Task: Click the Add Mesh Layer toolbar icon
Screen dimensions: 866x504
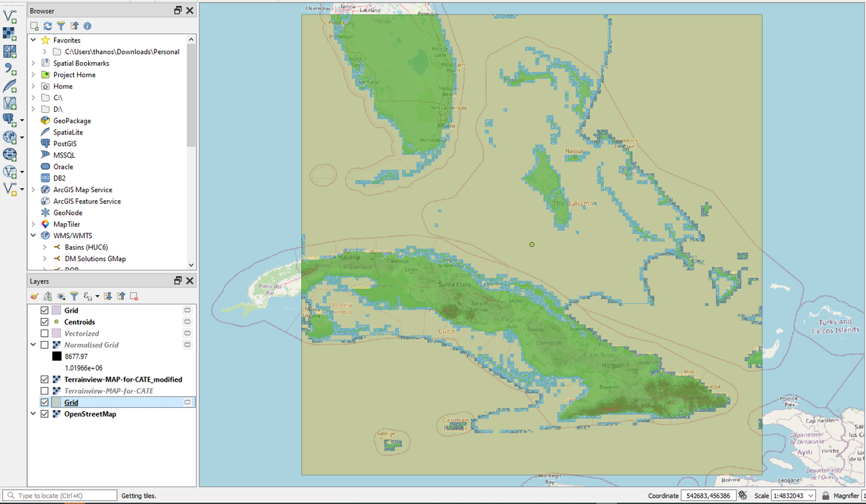Action: pyautogui.click(x=9, y=50)
